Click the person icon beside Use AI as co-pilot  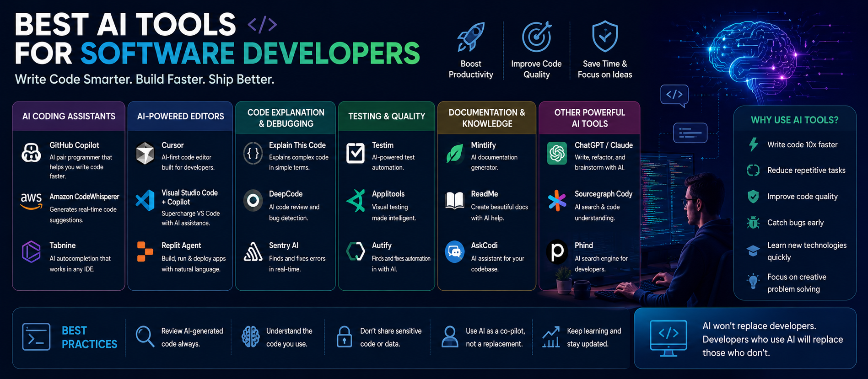pyautogui.click(x=450, y=337)
